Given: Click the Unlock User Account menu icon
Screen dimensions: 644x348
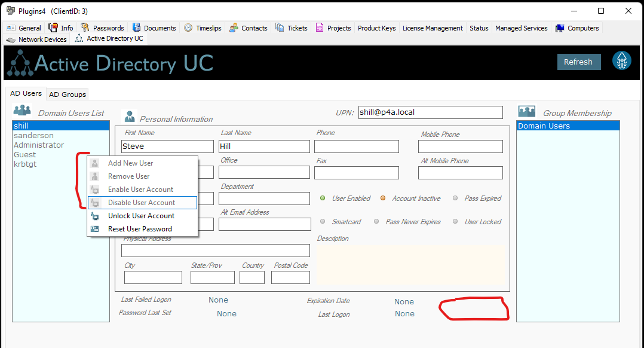Looking at the screenshot, I should tap(94, 216).
